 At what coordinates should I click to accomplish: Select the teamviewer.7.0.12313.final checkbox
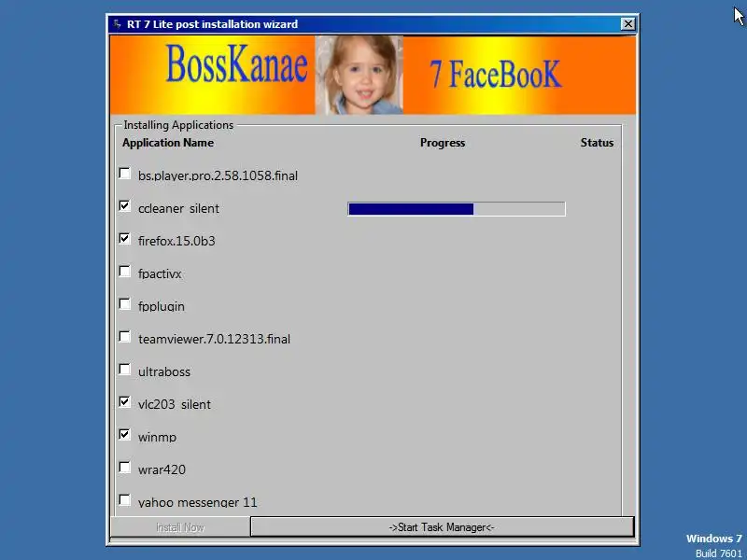(125, 337)
